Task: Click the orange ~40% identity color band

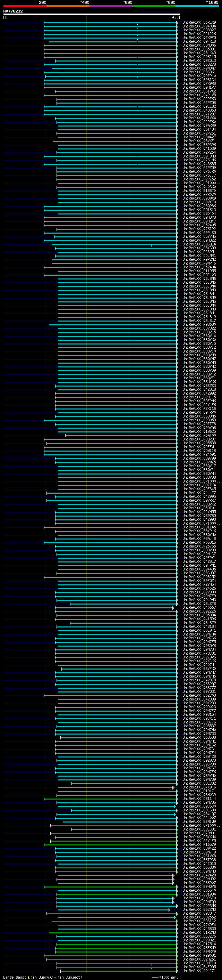Action: pyautogui.click(x=68, y=6)
